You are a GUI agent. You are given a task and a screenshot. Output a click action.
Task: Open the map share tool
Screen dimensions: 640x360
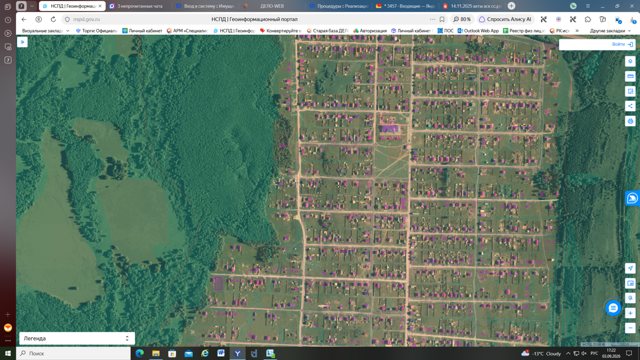click(x=630, y=106)
